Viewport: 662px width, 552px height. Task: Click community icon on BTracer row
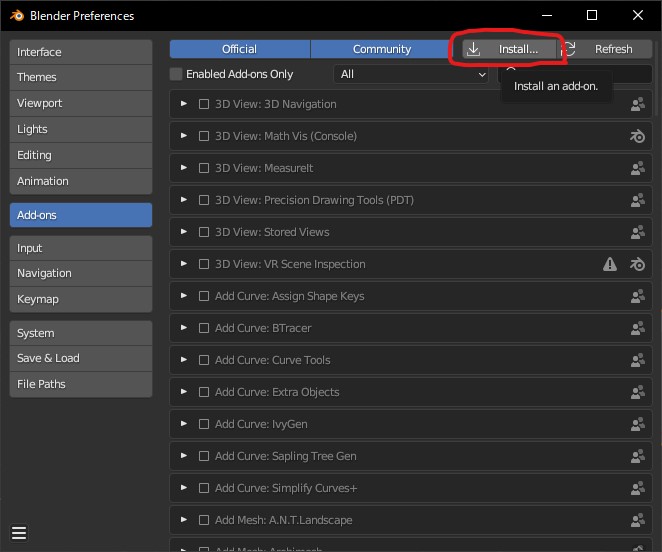[x=638, y=328]
